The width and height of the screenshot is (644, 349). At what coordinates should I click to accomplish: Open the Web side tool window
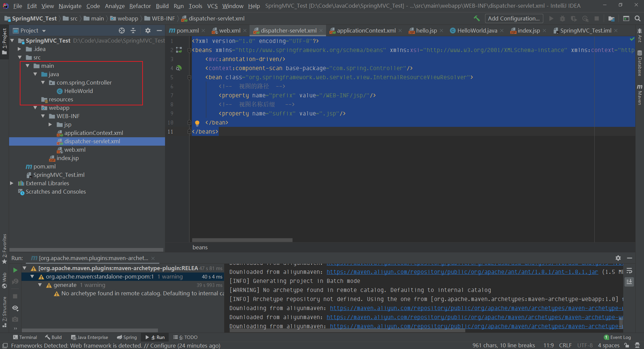[x=4, y=281]
